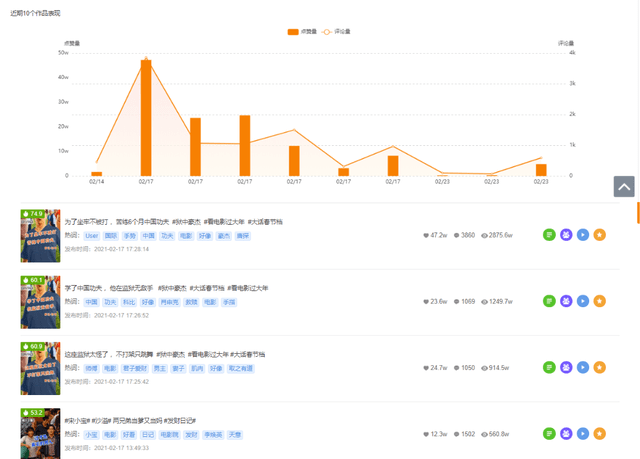The height and width of the screenshot is (459, 640).
Task: Click the orange star icon for the 60.1 video
Action: tap(600, 301)
